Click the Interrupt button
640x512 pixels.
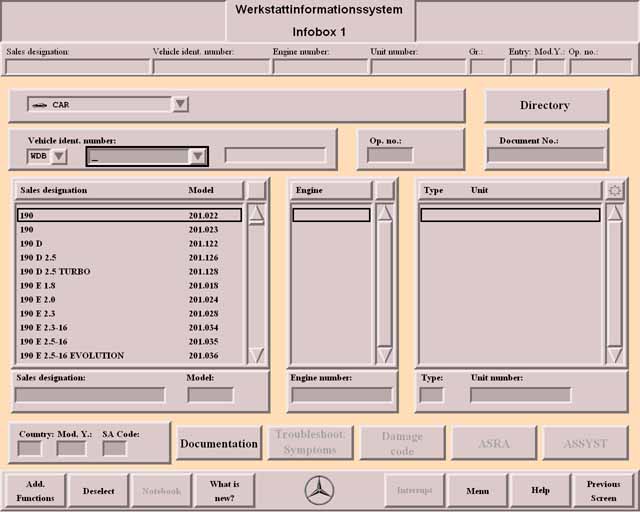pyautogui.click(x=414, y=490)
